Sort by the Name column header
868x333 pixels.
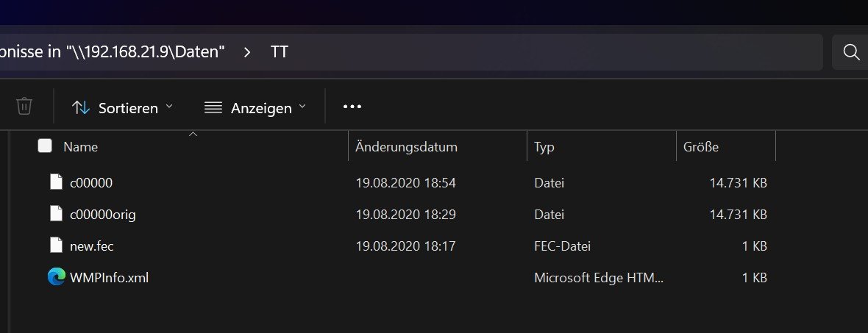[x=81, y=147]
